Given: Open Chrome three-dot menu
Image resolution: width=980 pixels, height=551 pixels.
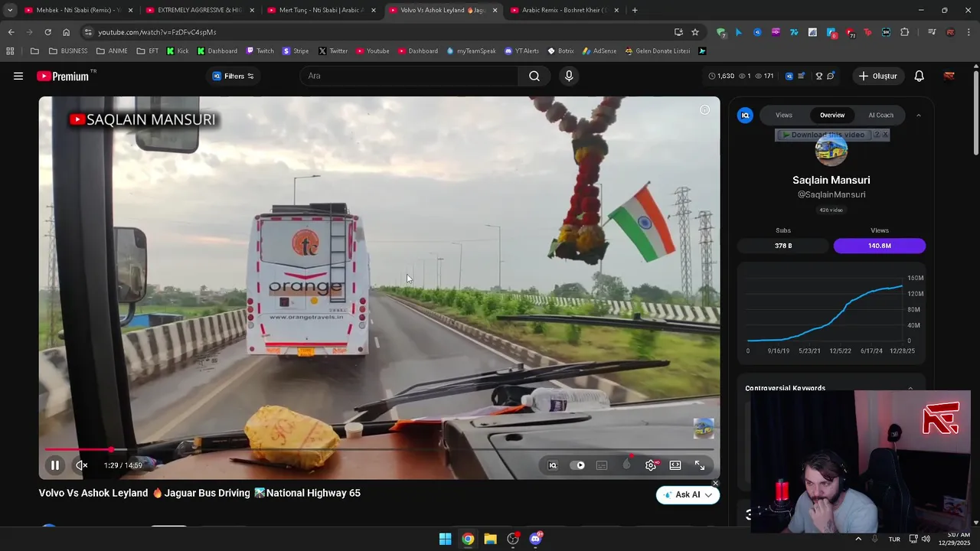Looking at the screenshot, I should click(x=969, y=32).
